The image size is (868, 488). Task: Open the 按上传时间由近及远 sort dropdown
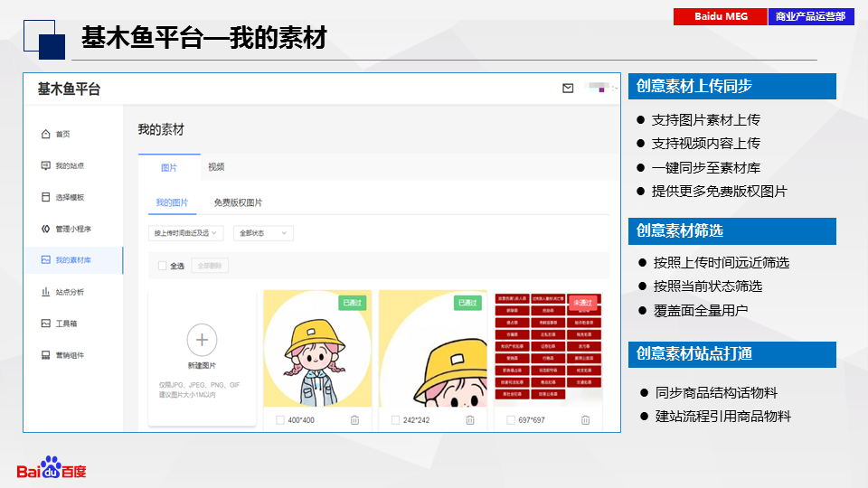186,233
